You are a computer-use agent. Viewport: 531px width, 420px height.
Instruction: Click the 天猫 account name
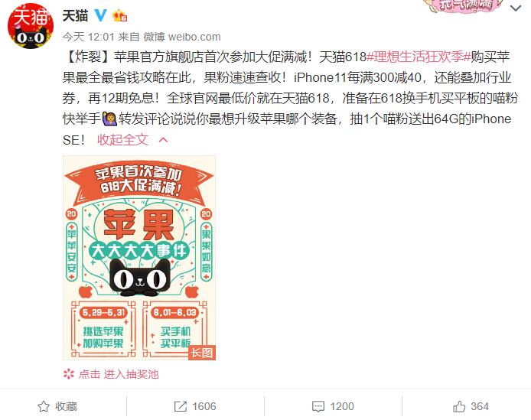[x=75, y=15]
